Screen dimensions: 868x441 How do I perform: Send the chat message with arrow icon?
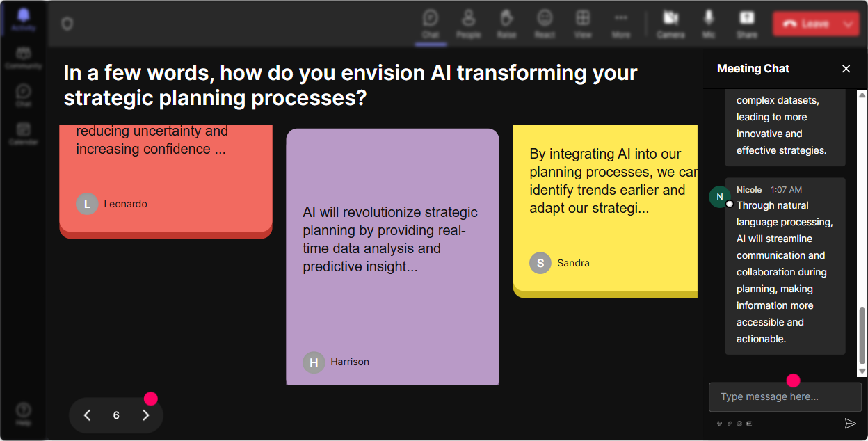[x=850, y=423]
